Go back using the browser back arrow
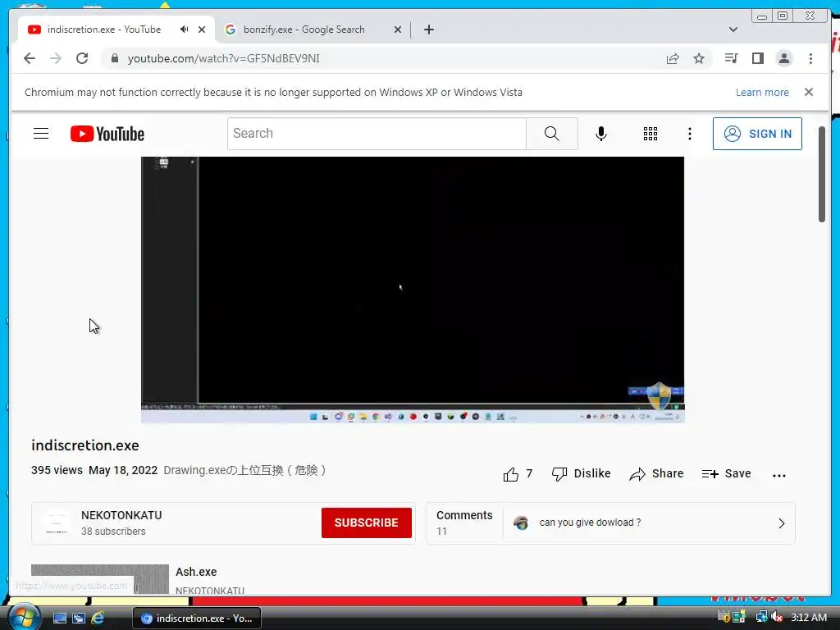The height and width of the screenshot is (630, 840). coord(30,58)
